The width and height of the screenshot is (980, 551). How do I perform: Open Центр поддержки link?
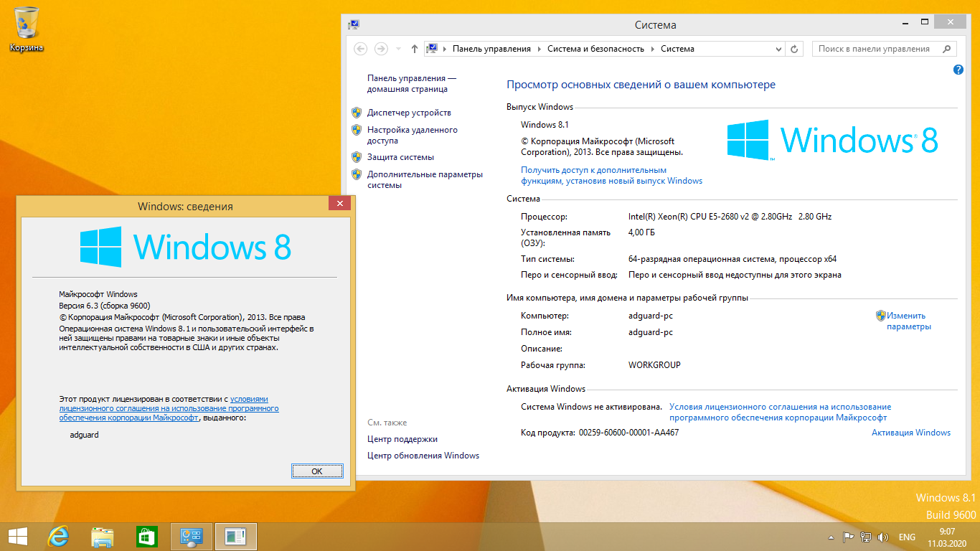coord(402,439)
